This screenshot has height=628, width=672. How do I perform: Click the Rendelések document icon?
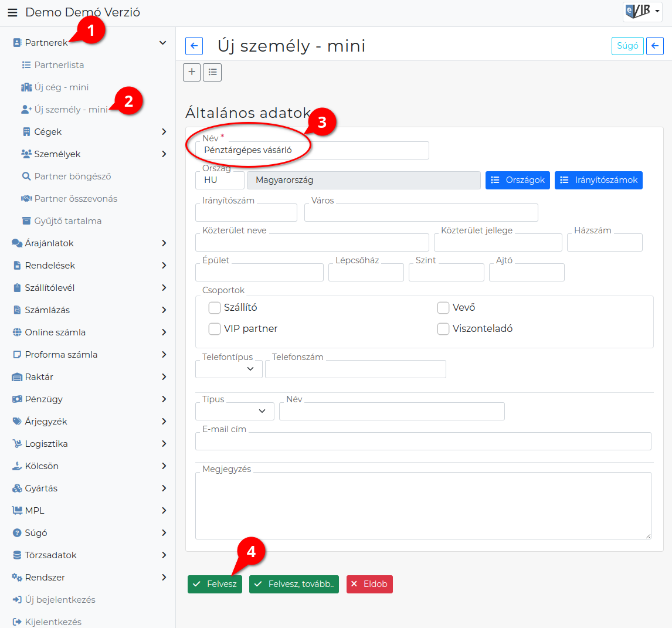(17, 266)
